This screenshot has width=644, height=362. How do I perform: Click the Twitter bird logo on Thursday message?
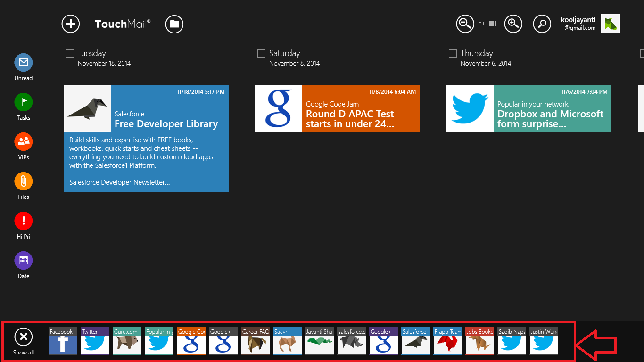[x=470, y=108]
